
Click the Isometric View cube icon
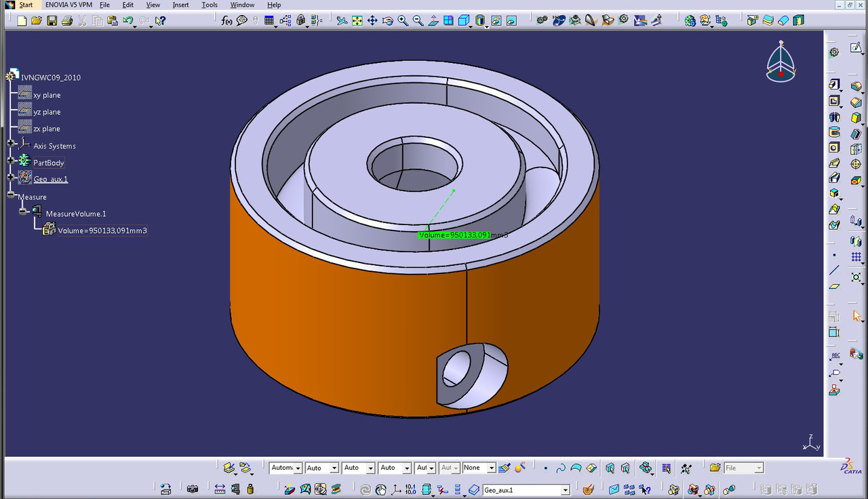(464, 21)
